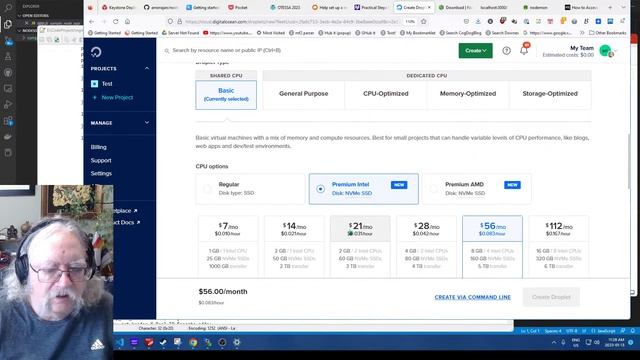Open VS Code Source Control view

pyautogui.click(x=8, y=40)
